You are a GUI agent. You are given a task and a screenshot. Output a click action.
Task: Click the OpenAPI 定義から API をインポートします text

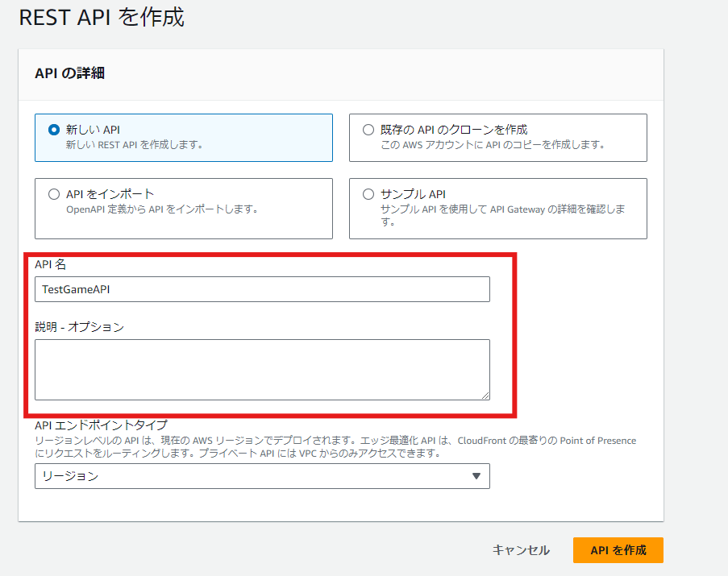tap(162, 209)
